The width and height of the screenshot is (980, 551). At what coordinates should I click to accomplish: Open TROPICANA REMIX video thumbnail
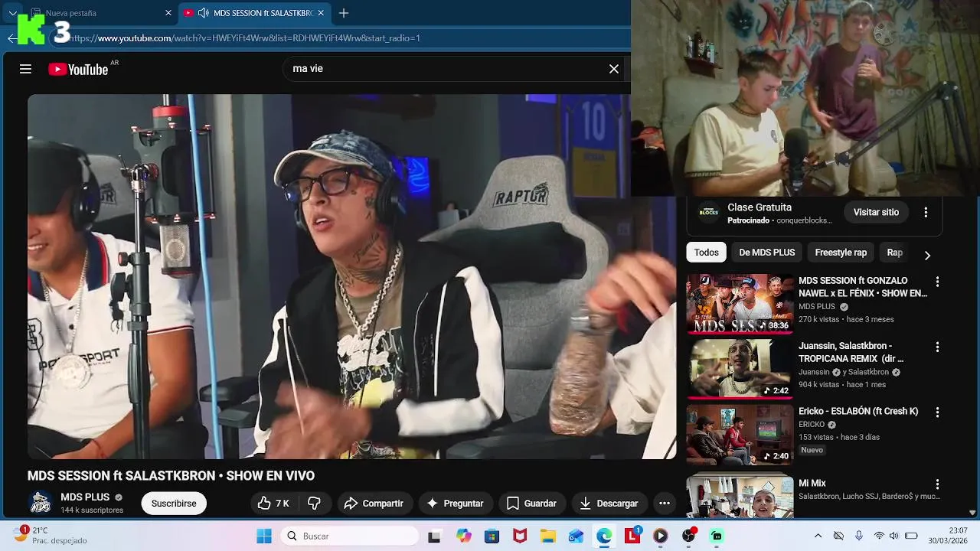740,369
